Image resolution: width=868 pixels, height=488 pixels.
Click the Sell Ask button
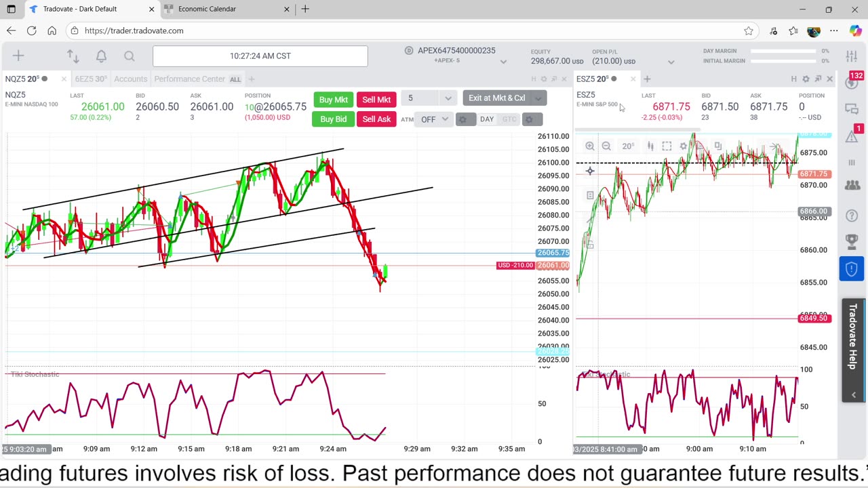point(376,119)
